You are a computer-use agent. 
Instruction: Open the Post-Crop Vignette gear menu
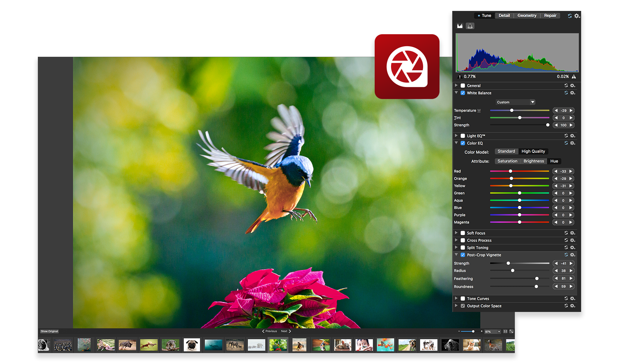[x=572, y=255]
